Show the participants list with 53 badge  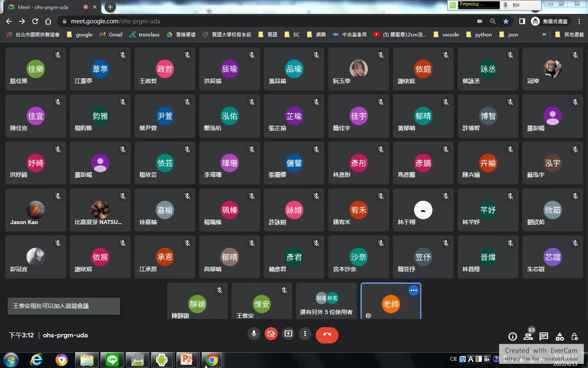click(528, 336)
